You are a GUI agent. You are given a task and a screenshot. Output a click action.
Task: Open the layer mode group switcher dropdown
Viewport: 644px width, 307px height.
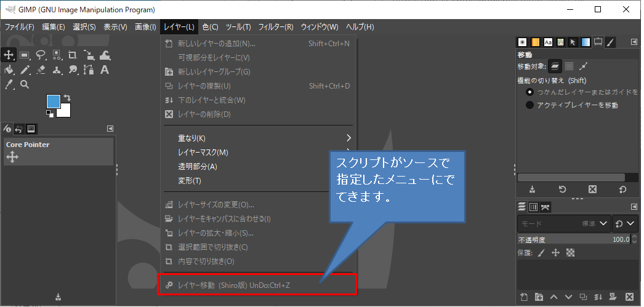coord(626,224)
